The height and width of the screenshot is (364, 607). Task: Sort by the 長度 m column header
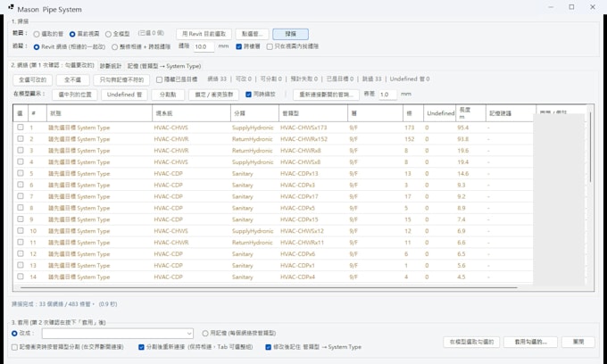pos(470,113)
